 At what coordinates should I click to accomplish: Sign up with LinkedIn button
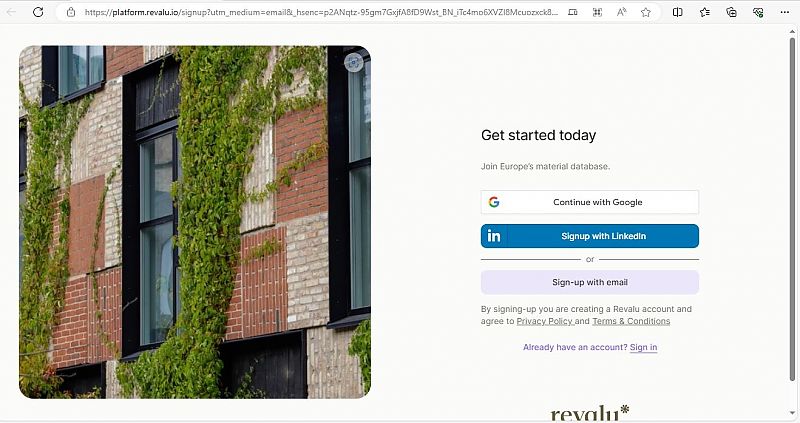[590, 236]
